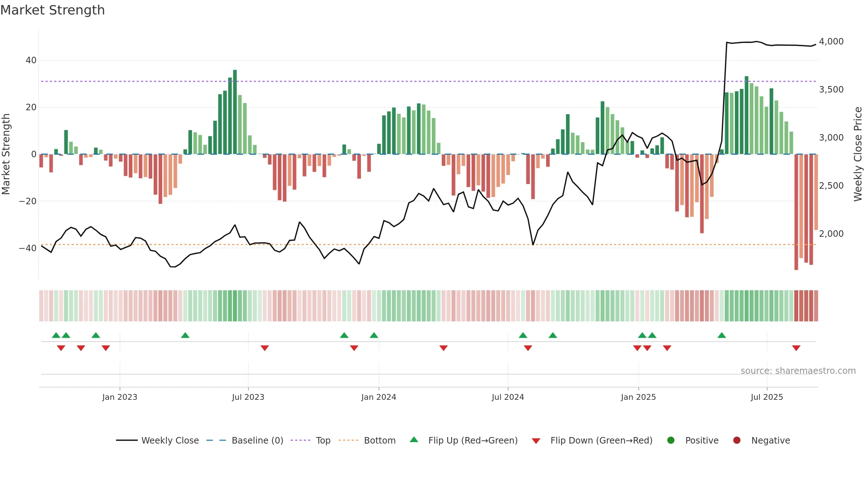Click the '2,500' price axis label
868x488 pixels.
(831, 186)
